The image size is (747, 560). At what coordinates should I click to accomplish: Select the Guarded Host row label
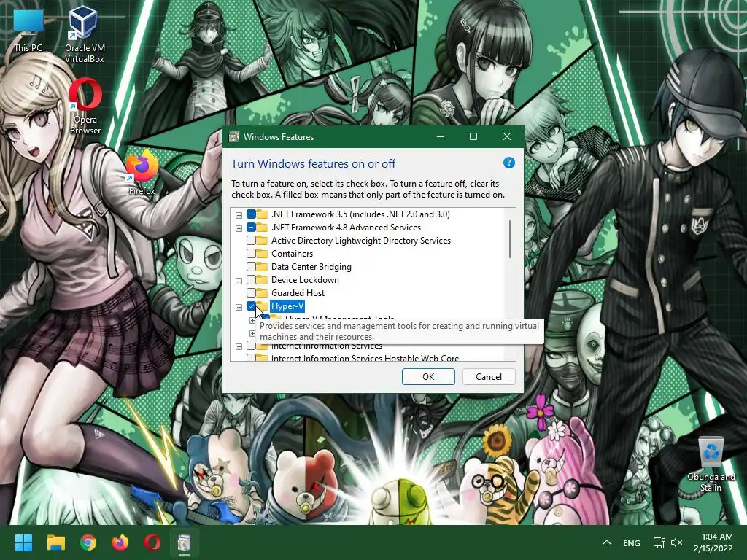click(298, 293)
